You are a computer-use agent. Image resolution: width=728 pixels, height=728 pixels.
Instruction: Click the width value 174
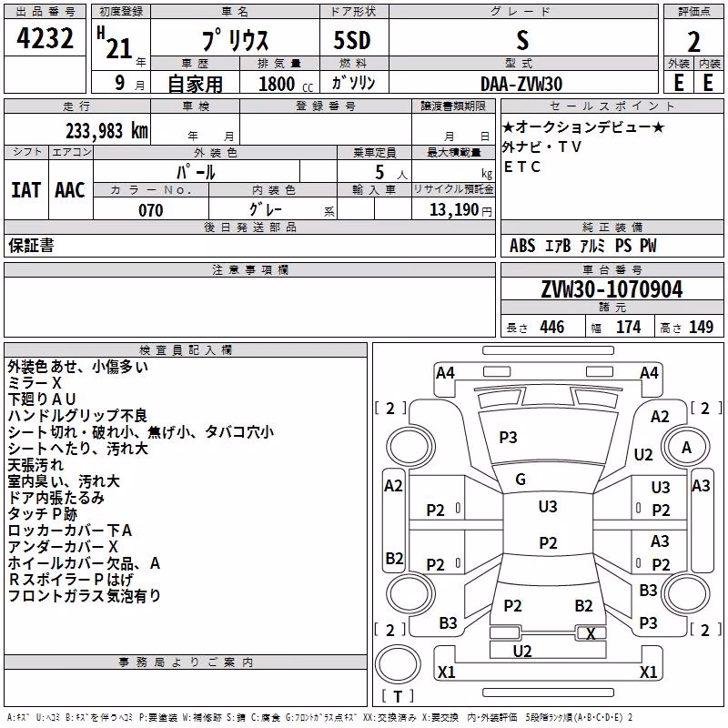pyautogui.click(x=628, y=328)
